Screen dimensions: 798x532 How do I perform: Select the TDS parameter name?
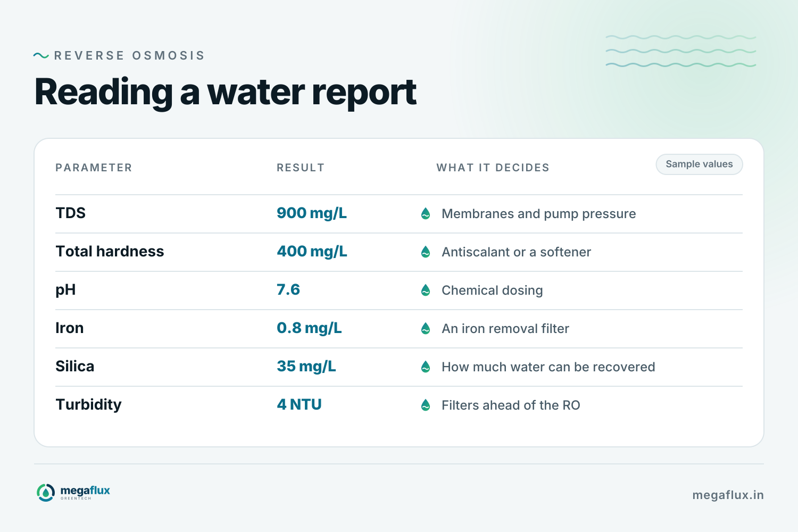tap(71, 213)
